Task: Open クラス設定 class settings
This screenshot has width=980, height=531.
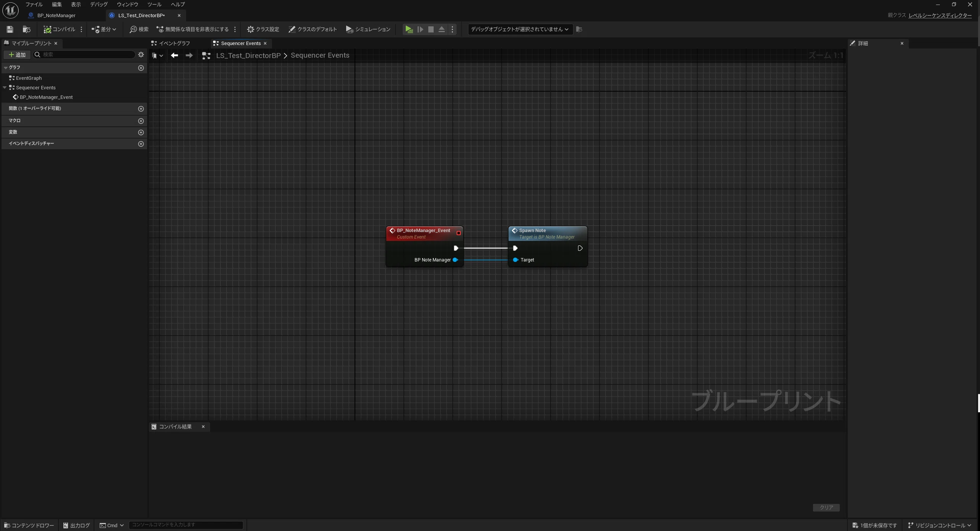Action: coord(263,29)
